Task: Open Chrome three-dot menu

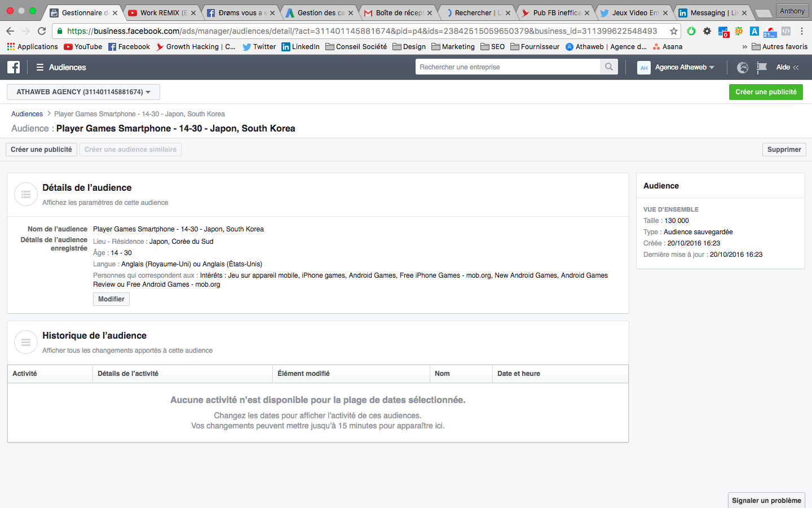Action: point(801,31)
